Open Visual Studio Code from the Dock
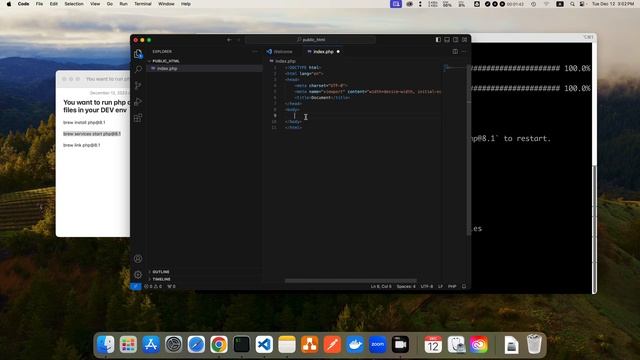This screenshot has width=640, height=360. [x=264, y=344]
